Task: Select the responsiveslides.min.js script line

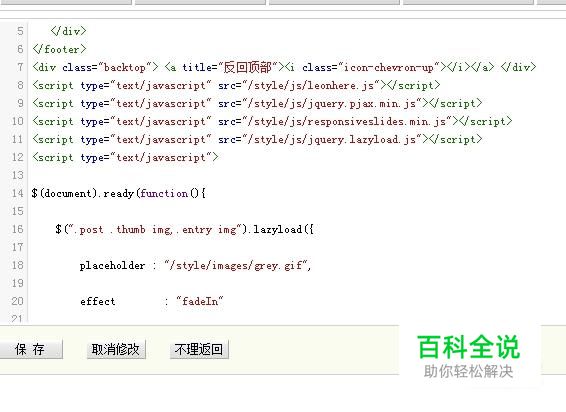Action: click(x=272, y=121)
